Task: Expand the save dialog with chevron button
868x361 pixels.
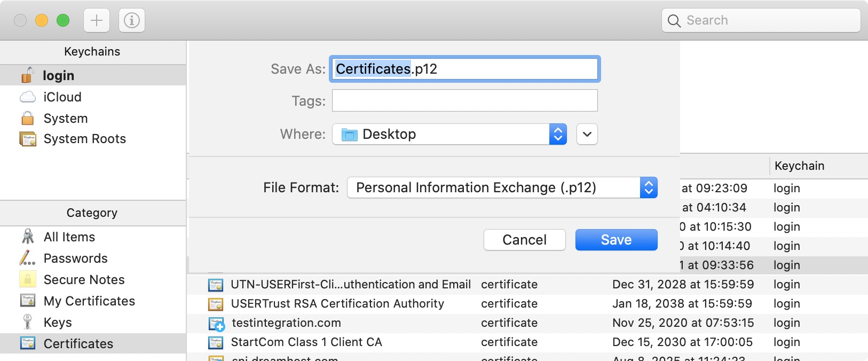Action: [x=587, y=134]
